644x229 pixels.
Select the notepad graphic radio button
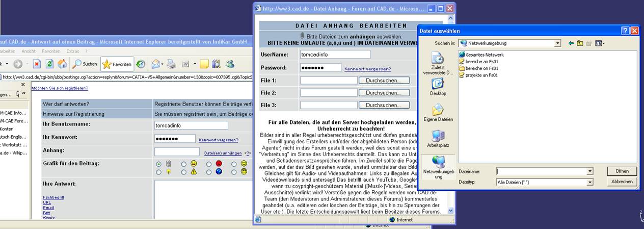coord(159,164)
